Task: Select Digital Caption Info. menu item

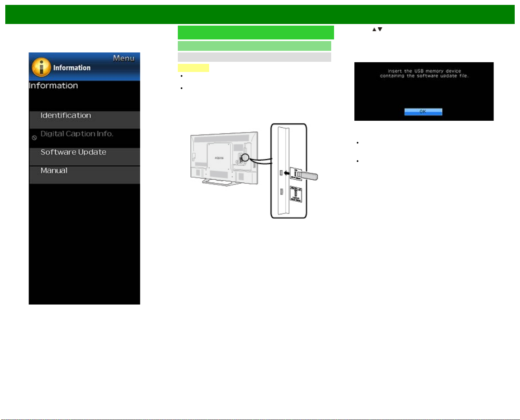Action: (x=85, y=138)
